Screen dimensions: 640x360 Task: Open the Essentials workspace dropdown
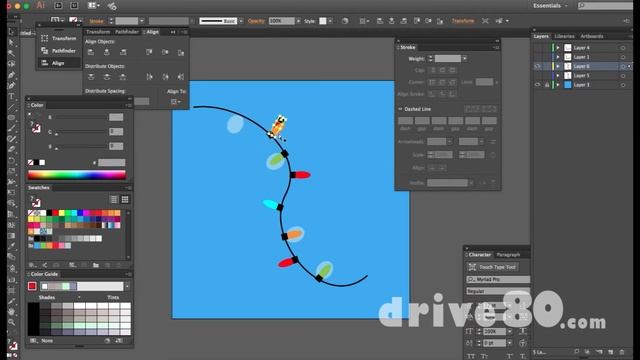click(550, 6)
